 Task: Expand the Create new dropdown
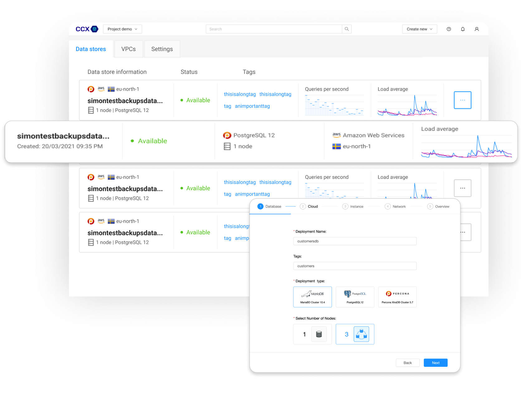(x=419, y=29)
